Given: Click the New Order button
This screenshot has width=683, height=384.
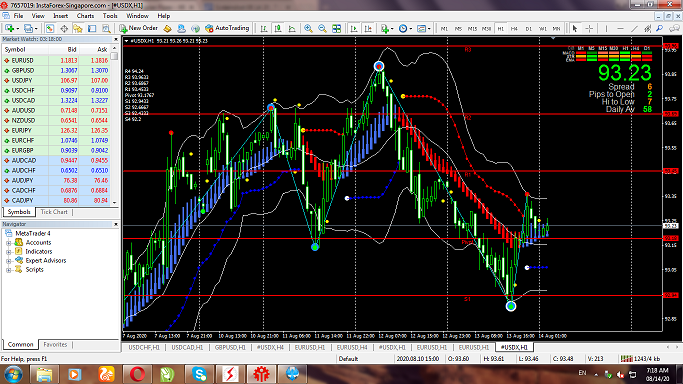Looking at the screenshot, I should tap(139, 28).
